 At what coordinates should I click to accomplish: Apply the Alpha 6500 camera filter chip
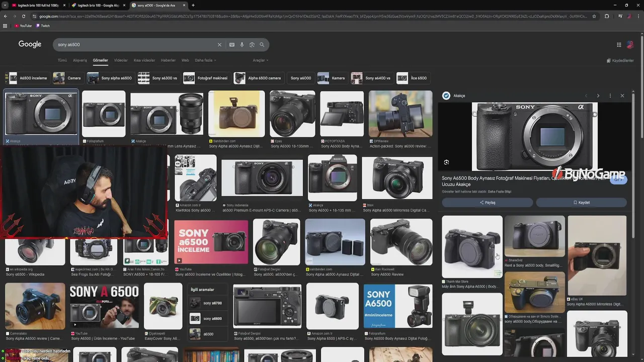(x=259, y=78)
